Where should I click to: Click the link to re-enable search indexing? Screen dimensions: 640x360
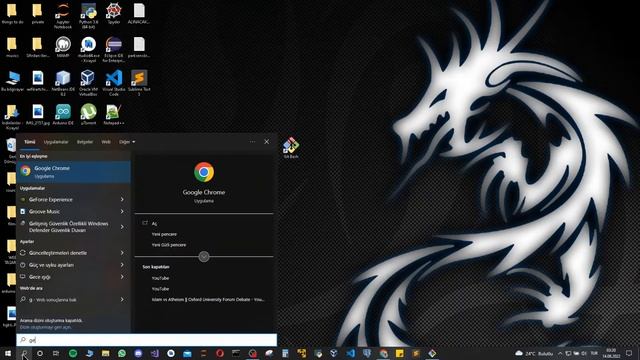coord(45,327)
